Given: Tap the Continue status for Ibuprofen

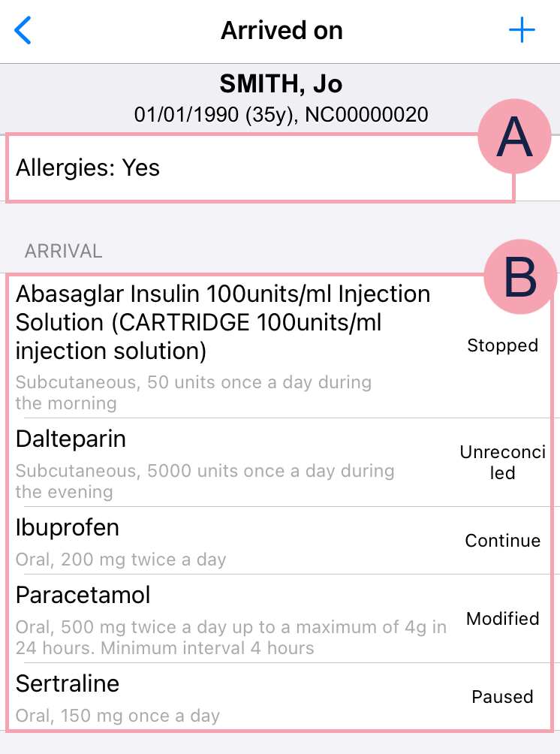Looking at the screenshot, I should (x=502, y=541).
